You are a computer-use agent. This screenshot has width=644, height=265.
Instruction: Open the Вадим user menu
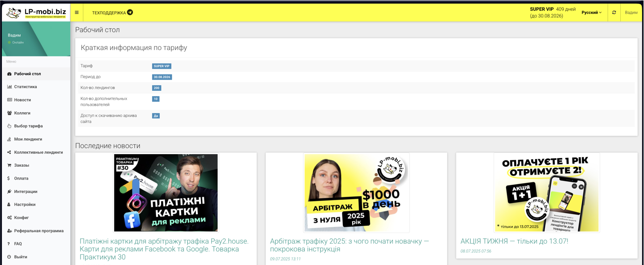click(631, 13)
